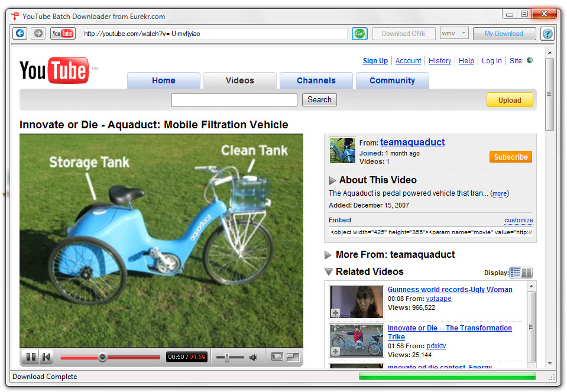Click the Transformation Trike video thumbnail
The image size is (567, 392).
tap(356, 341)
